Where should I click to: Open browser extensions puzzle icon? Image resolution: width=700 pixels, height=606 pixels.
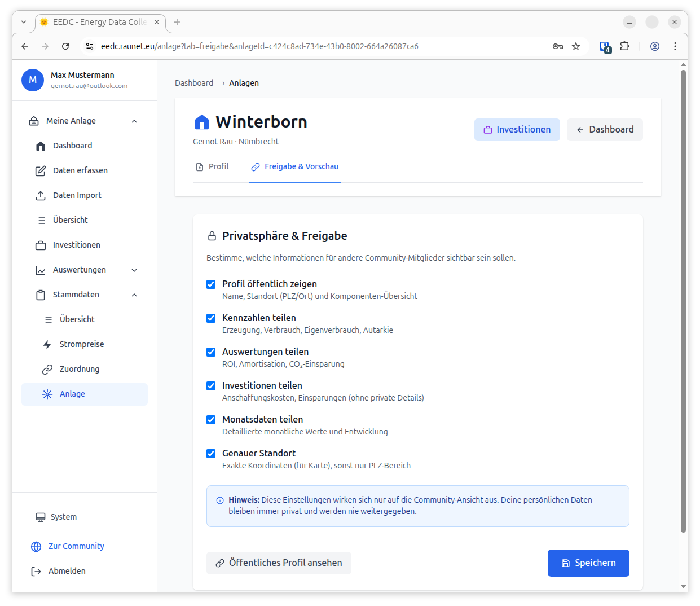click(x=624, y=46)
